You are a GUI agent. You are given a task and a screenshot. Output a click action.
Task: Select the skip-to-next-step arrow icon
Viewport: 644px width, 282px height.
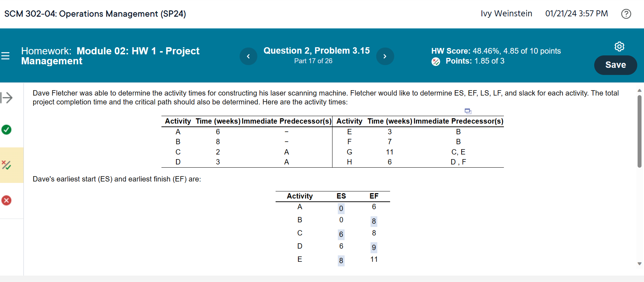(x=7, y=98)
